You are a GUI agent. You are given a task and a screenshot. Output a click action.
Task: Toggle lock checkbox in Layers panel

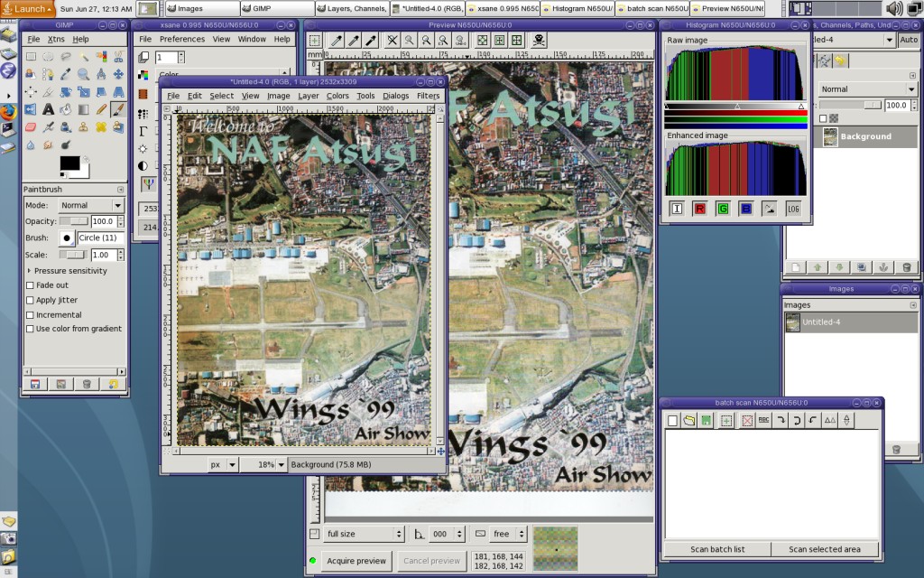tap(823, 118)
